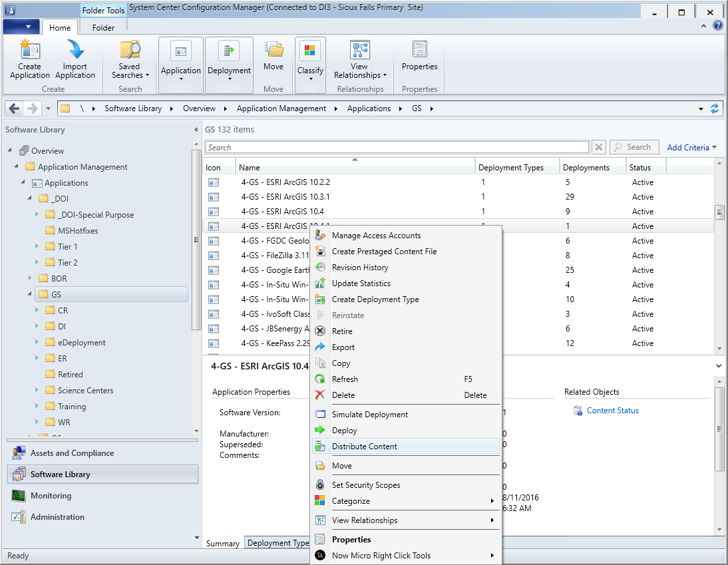Select the Retired folder in tree
This screenshot has height=565, width=728.
[x=70, y=374]
